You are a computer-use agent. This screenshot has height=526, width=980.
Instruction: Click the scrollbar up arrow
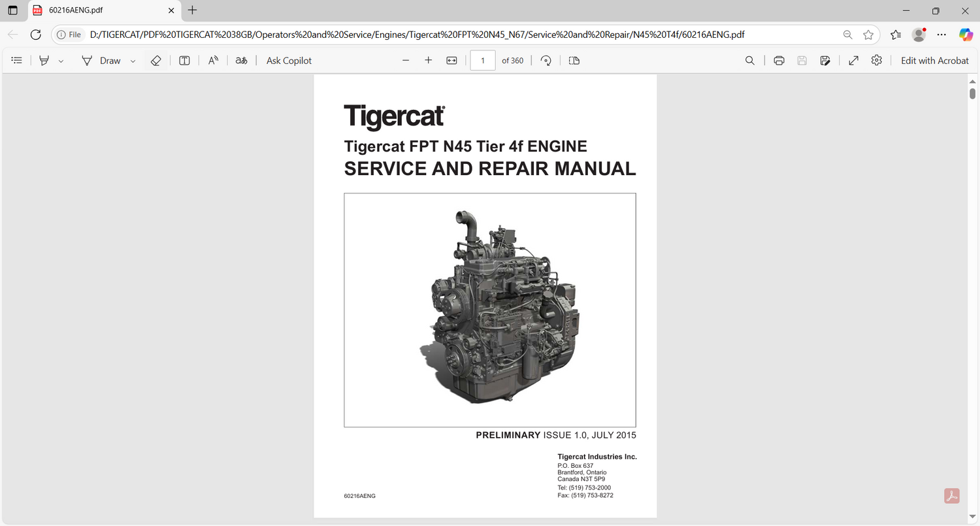coord(972,80)
